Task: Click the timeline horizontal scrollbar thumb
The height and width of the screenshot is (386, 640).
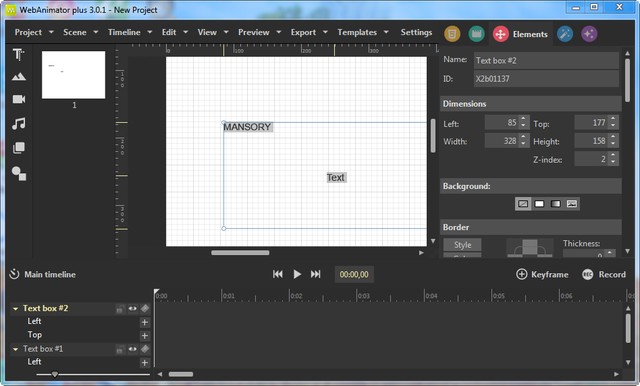Action: pos(181,374)
